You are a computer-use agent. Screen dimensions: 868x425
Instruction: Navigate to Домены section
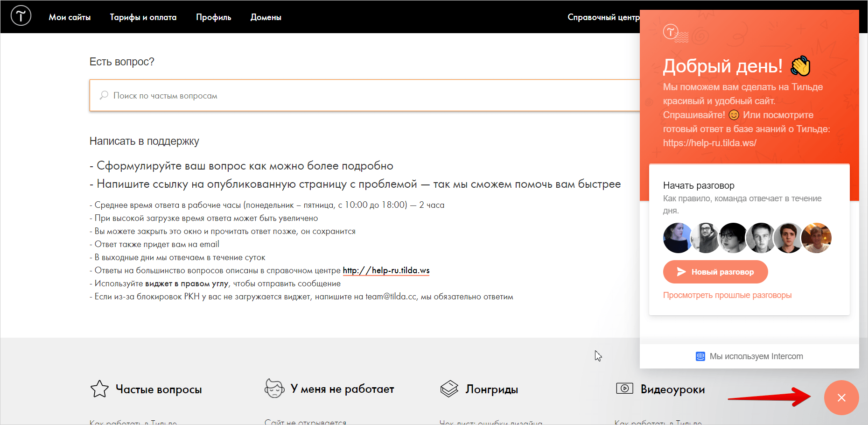pos(266,17)
